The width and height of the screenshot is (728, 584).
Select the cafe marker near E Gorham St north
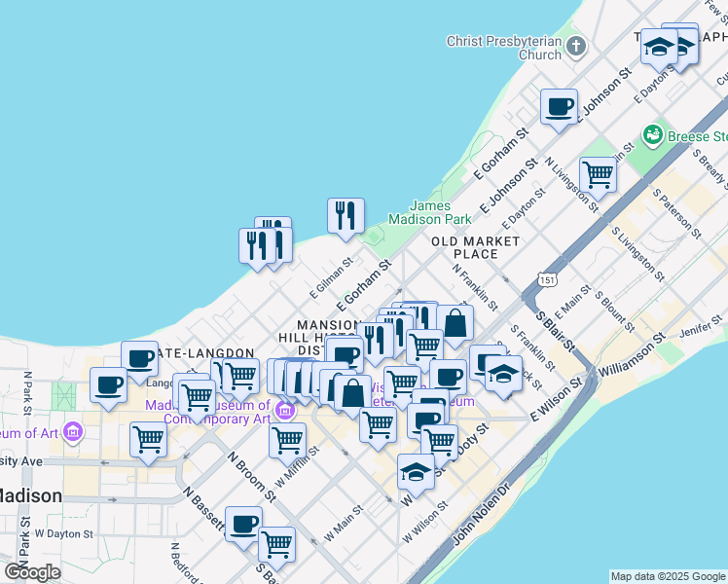tap(559, 111)
